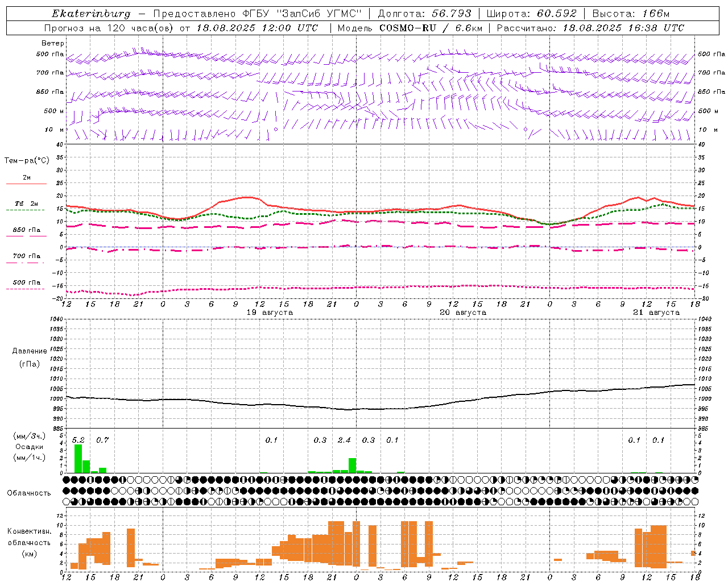Click the '(мм/1ч.)' units label
This screenshot has height=582, width=728.
pyautogui.click(x=29, y=458)
